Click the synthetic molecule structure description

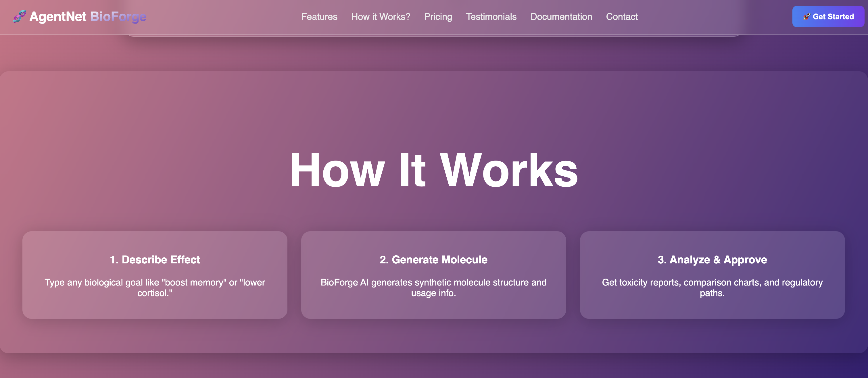(x=433, y=287)
